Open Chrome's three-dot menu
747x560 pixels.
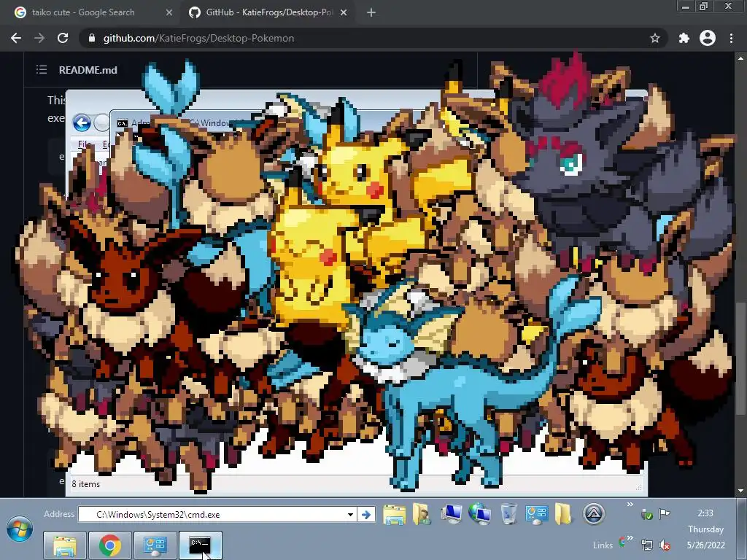(x=731, y=38)
